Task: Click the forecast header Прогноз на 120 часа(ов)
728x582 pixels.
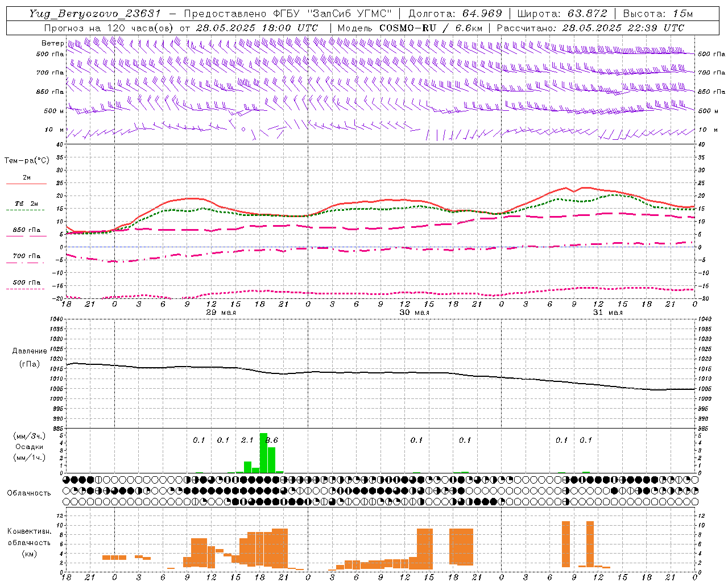Action: (108, 28)
